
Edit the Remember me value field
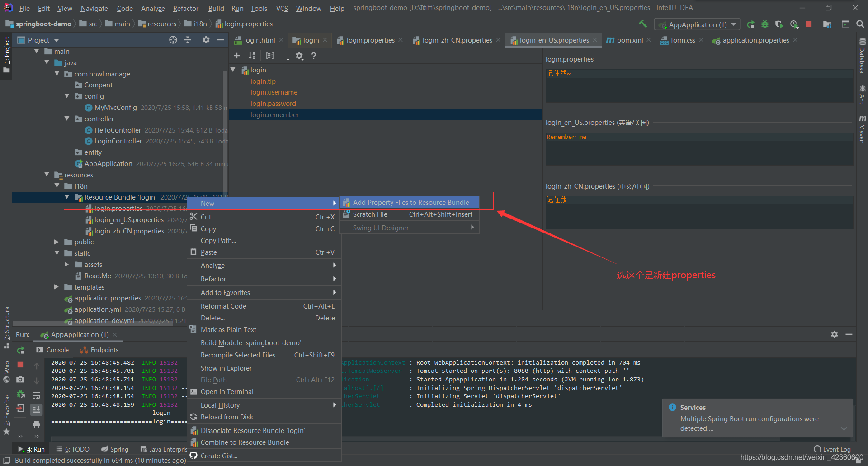tap(699, 149)
